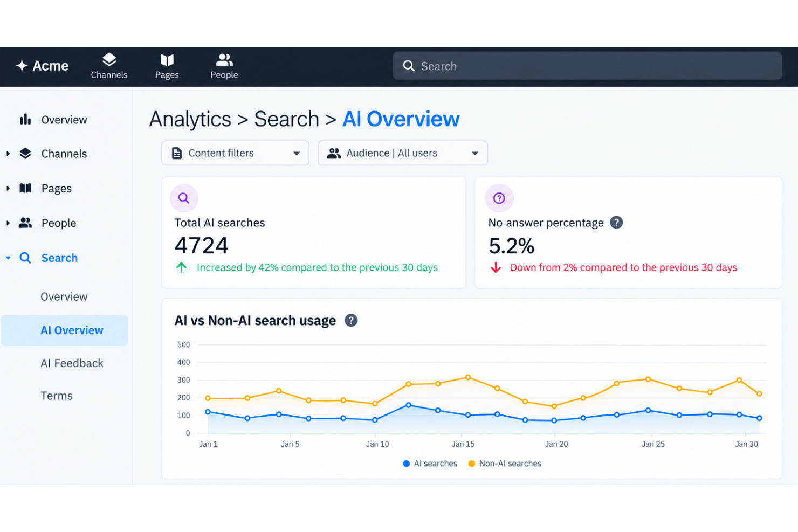Click the Acme brand name
Viewport: 798px width, 532px height.
51,66
